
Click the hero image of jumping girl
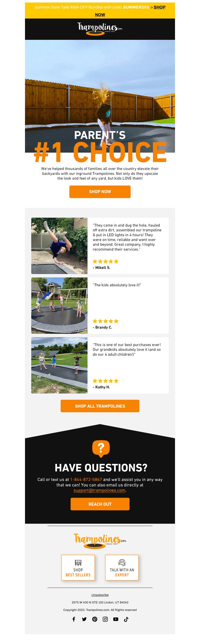100,96
